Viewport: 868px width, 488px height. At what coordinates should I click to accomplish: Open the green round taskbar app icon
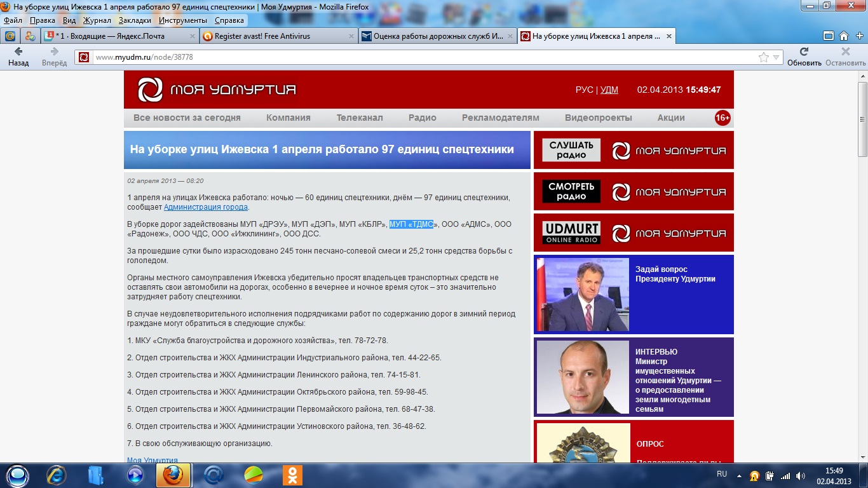pyautogui.click(x=254, y=475)
